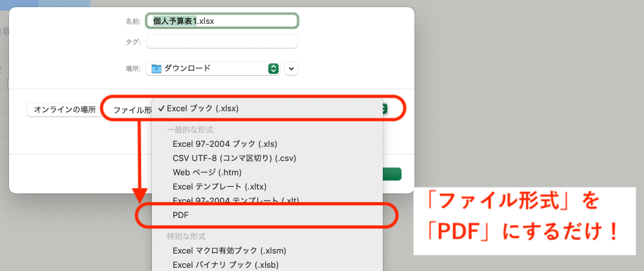The width and height of the screenshot is (644, 271).
Task: Choose Web ページ (.htm) format
Action: 268,172
